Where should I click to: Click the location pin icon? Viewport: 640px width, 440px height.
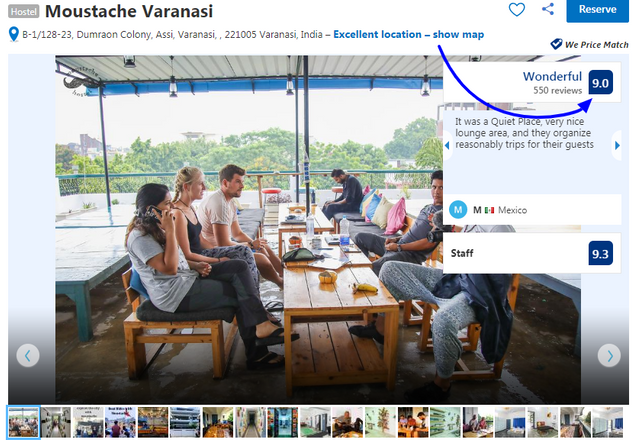click(x=13, y=34)
